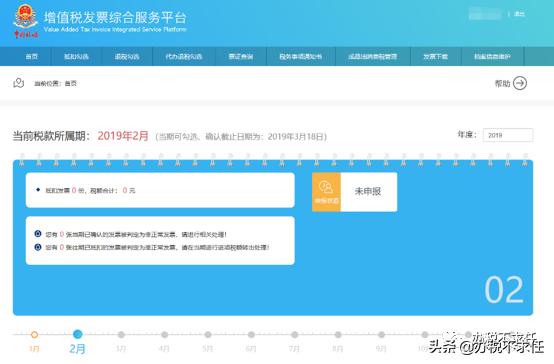The height and width of the screenshot is (364, 554).
Task: Open the 退税勾选 navigation tab
Action: click(x=127, y=57)
